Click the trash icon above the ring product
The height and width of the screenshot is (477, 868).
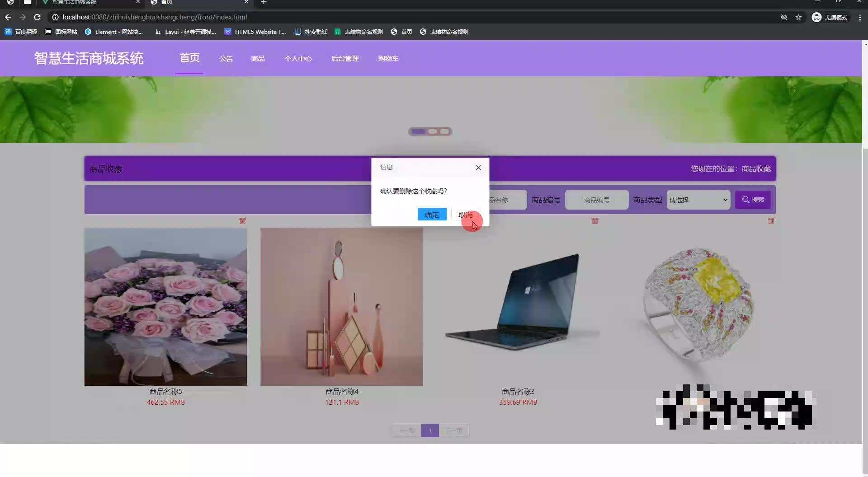coord(771,221)
